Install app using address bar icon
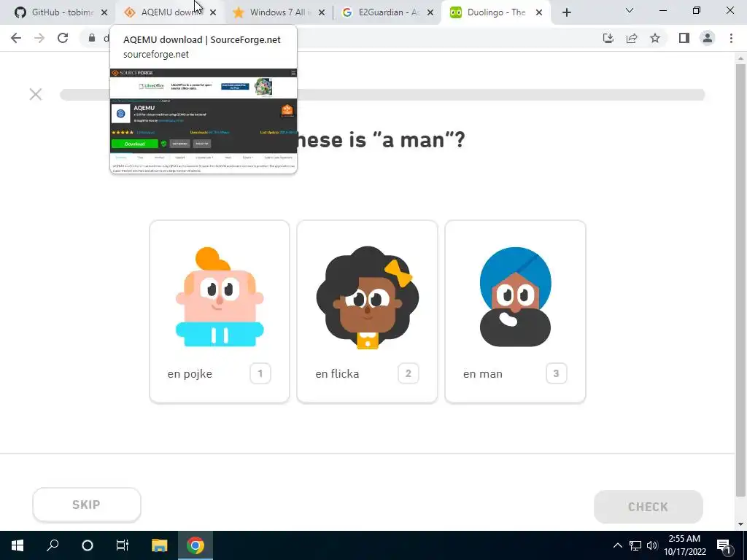 click(x=608, y=38)
